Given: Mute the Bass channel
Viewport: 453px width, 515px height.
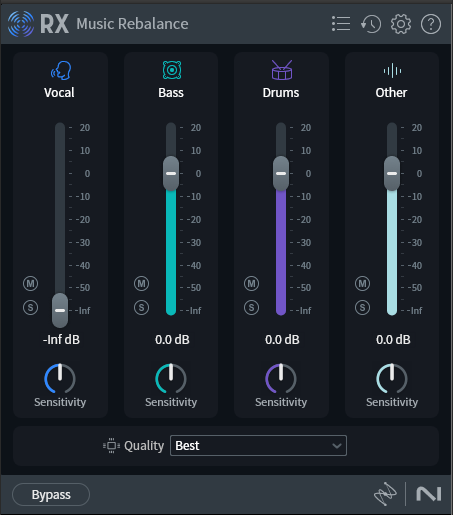Looking at the screenshot, I should pos(141,284).
